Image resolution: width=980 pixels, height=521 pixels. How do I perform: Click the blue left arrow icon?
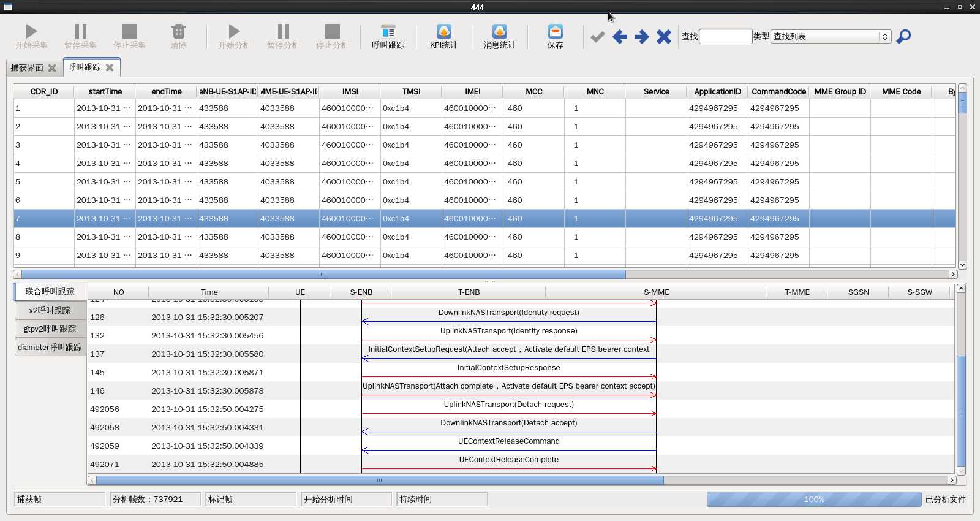620,37
